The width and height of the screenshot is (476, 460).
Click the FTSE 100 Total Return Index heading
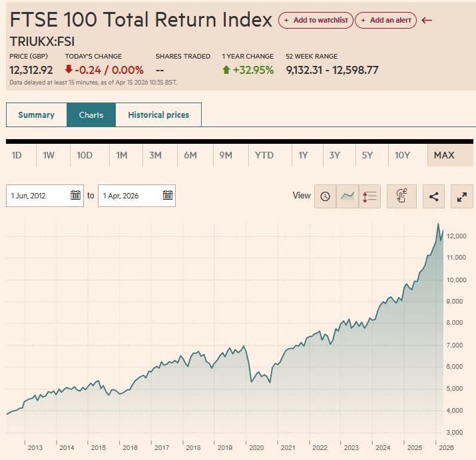[x=141, y=20]
